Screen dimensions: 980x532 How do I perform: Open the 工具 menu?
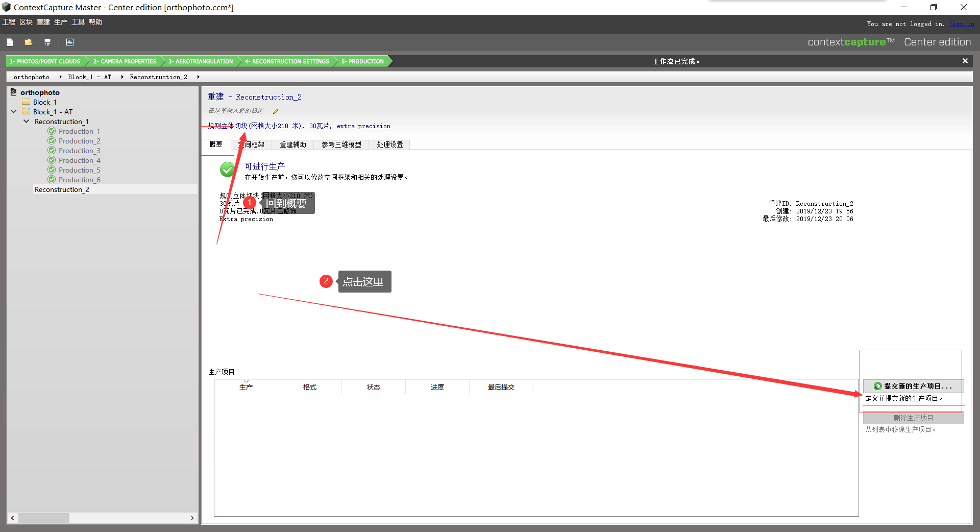(78, 22)
